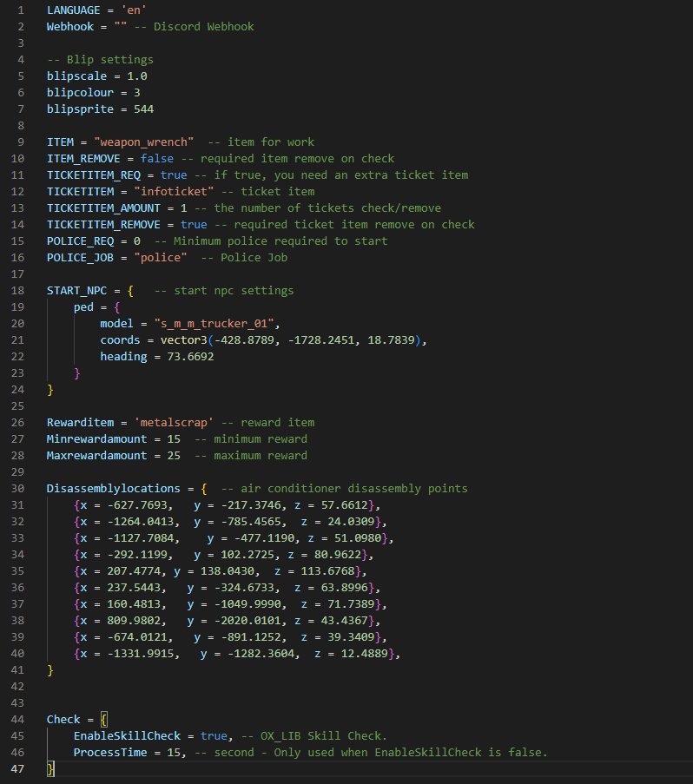Click the comment 'air conditioner disassembly points'
The width and height of the screenshot is (693, 784).
click(x=354, y=489)
